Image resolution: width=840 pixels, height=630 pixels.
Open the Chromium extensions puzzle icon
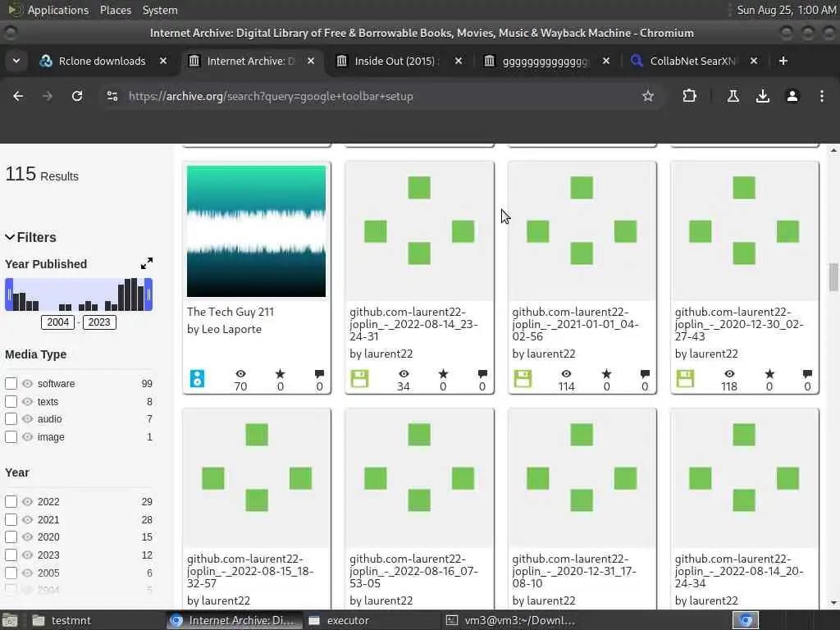[689, 96]
